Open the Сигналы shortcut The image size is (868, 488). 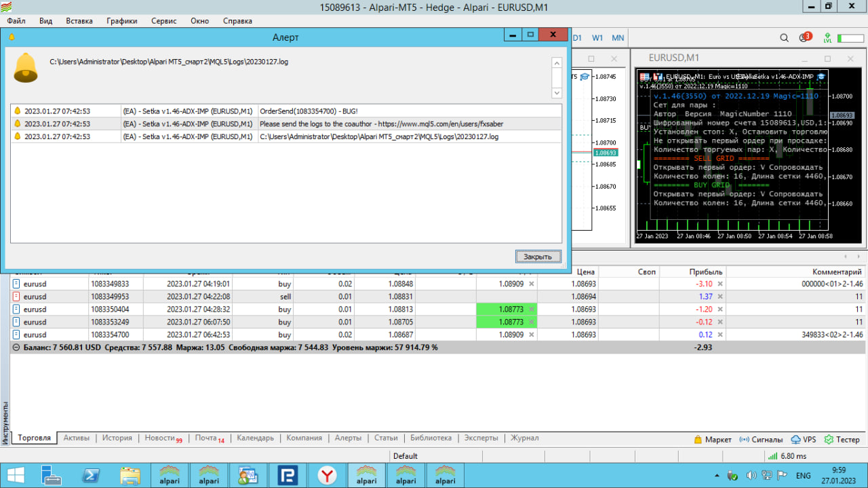pos(761,439)
